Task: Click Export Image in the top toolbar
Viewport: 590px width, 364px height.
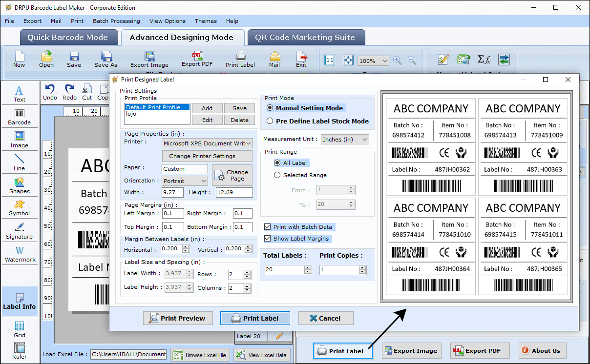Action: 149,59
